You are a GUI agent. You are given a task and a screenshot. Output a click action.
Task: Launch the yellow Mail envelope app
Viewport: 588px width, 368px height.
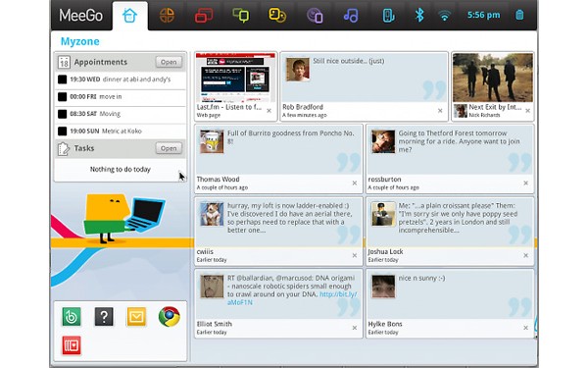point(136,317)
